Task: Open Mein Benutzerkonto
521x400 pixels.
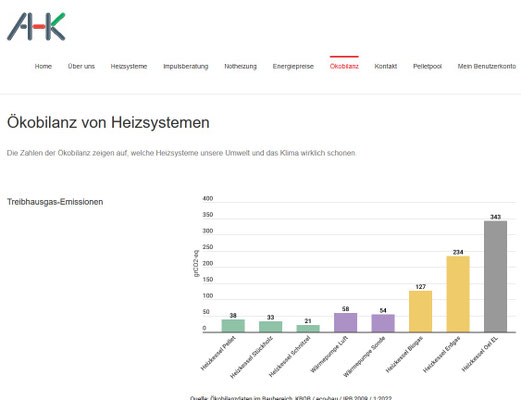Action: tap(487, 66)
